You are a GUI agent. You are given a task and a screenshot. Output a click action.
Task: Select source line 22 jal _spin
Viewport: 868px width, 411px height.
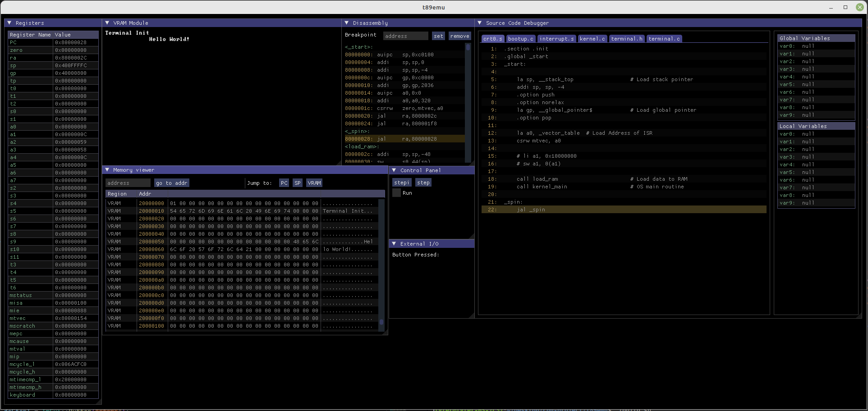pos(624,210)
